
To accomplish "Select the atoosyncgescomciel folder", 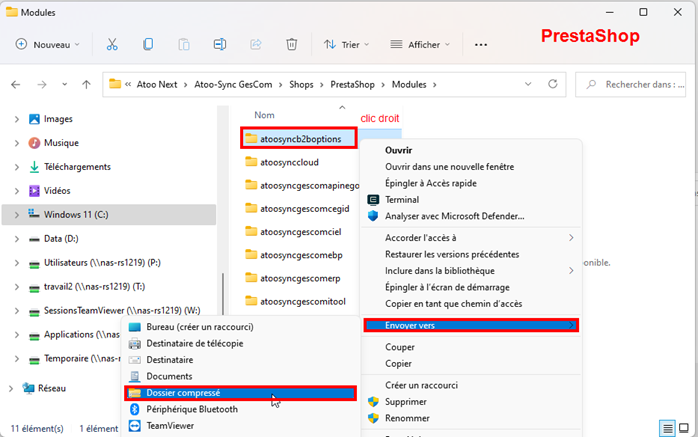I will click(300, 232).
